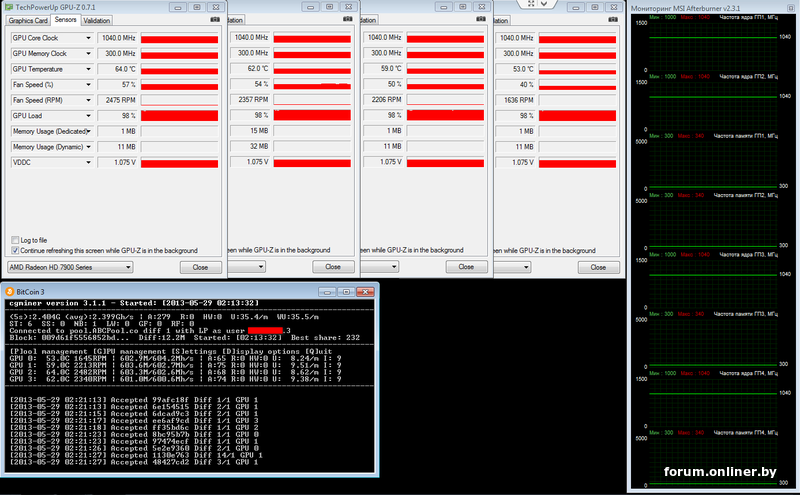Click Close in GPU-Z window showing 2206 RPM
This screenshot has width=800, height=495.
(466, 267)
